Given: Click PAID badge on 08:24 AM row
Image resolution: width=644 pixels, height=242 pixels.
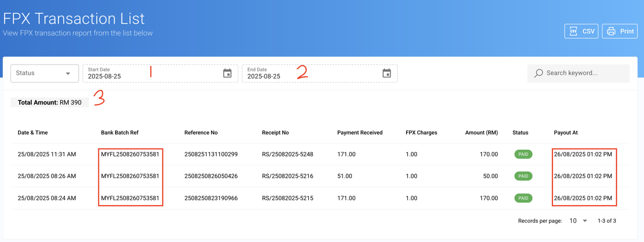Looking at the screenshot, I should pyautogui.click(x=523, y=198).
